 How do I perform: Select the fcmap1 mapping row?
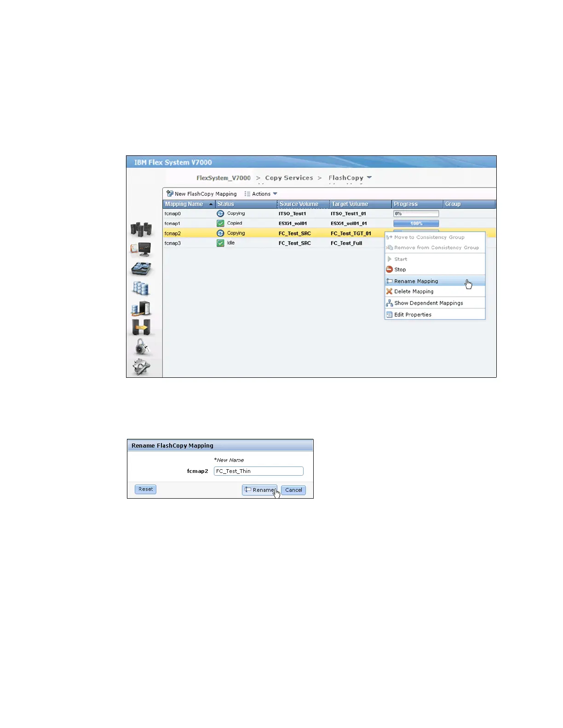329,223
